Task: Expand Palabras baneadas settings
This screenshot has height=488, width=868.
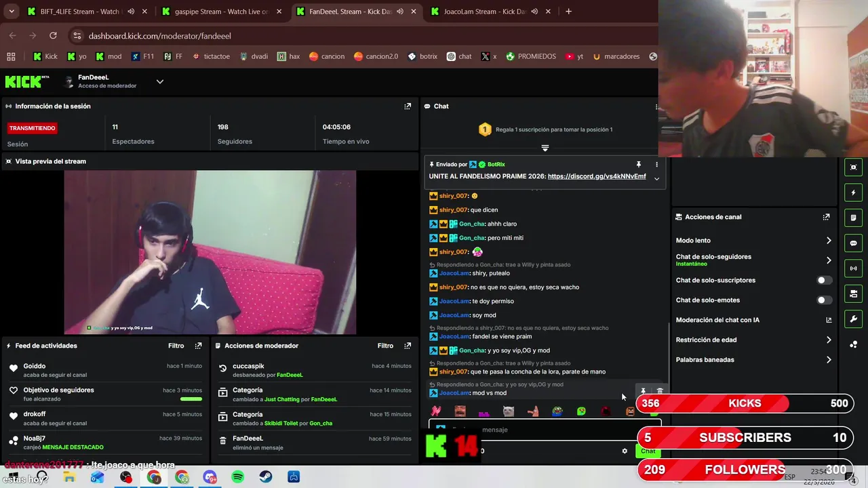Action: (829, 360)
